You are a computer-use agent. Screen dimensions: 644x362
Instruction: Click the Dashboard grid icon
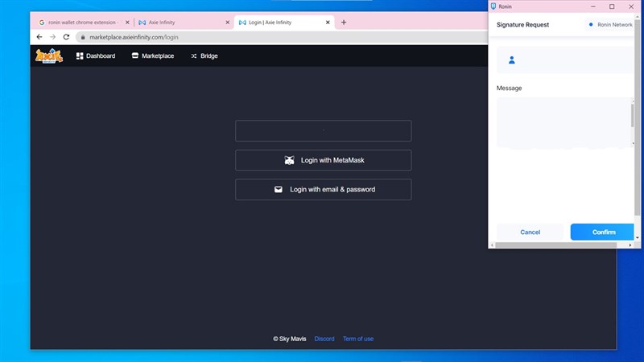tap(80, 56)
